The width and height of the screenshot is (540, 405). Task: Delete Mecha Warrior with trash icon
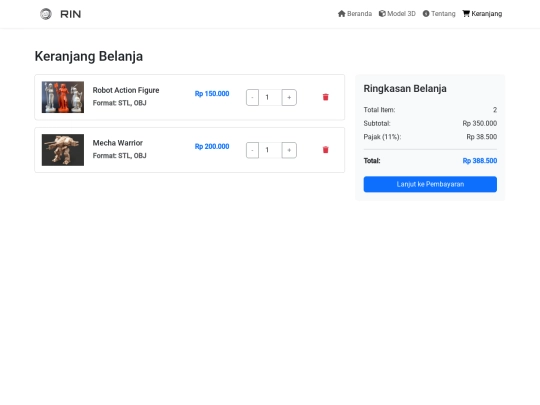325,150
